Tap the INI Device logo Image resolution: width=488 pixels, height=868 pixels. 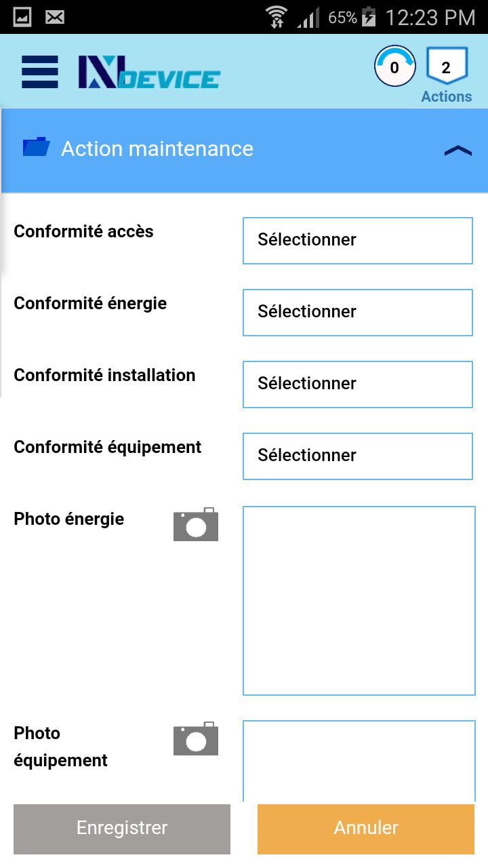coord(149,72)
